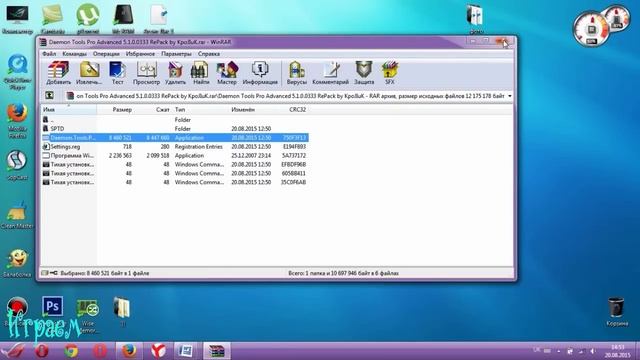Screen dimensions: 640x360
Task: Select the Тихая установк... row with CRC 35C0F6AB
Action: (x=175, y=182)
